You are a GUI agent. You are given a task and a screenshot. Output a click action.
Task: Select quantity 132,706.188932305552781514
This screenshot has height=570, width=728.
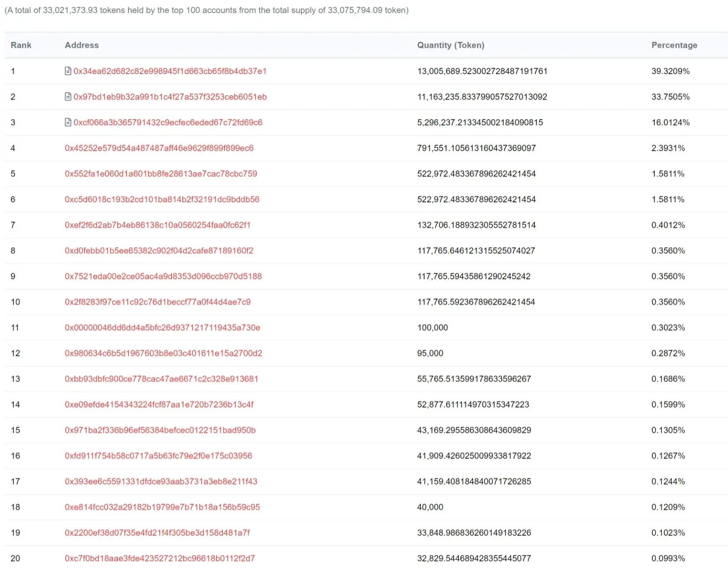click(476, 225)
